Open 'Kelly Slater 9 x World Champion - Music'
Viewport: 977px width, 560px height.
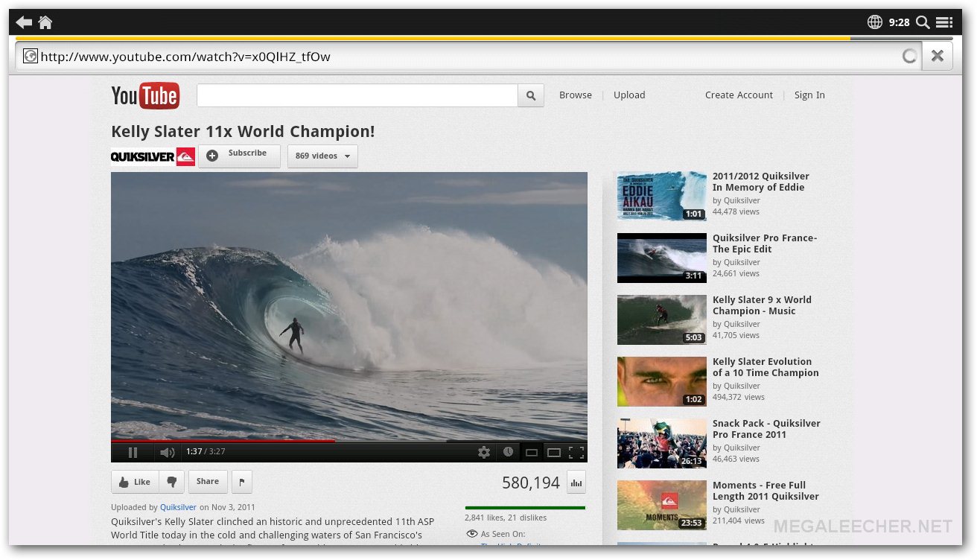click(x=762, y=305)
